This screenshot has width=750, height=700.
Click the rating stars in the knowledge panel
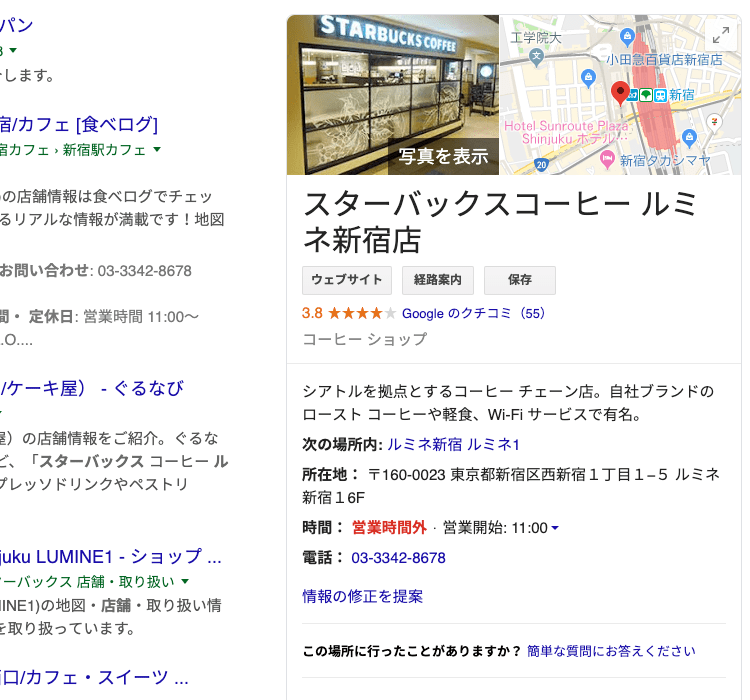click(362, 313)
